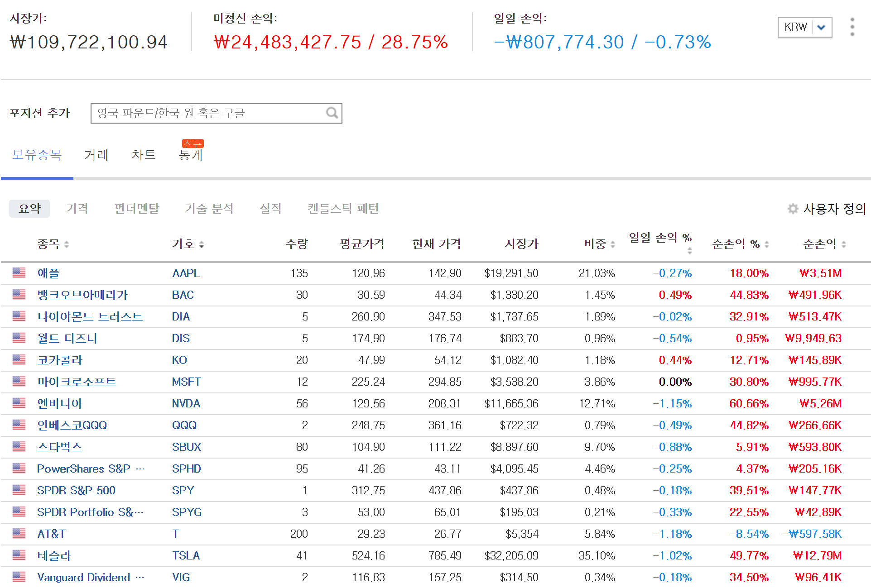Open the 인베스코QQQ link
Screen dimensions: 871x588
click(x=72, y=425)
